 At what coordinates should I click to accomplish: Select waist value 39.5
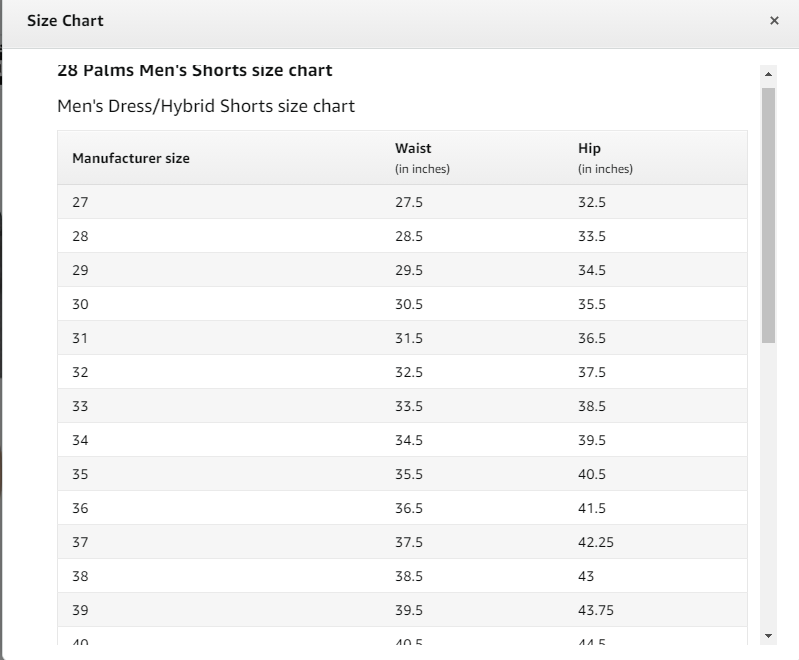pyautogui.click(x=409, y=610)
